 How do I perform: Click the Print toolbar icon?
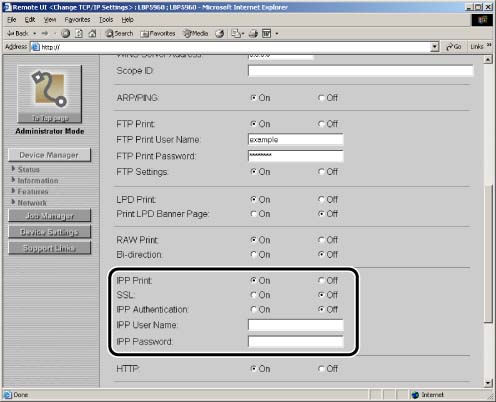point(253,33)
